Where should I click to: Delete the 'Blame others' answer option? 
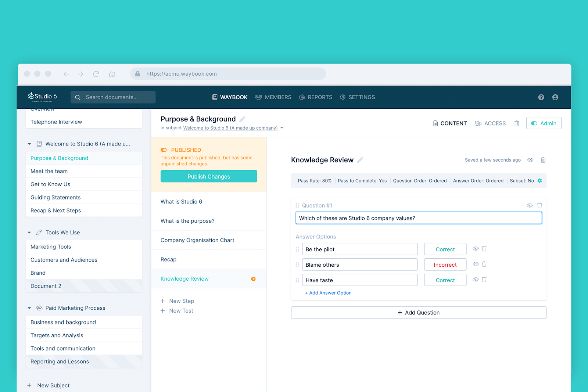point(484,264)
